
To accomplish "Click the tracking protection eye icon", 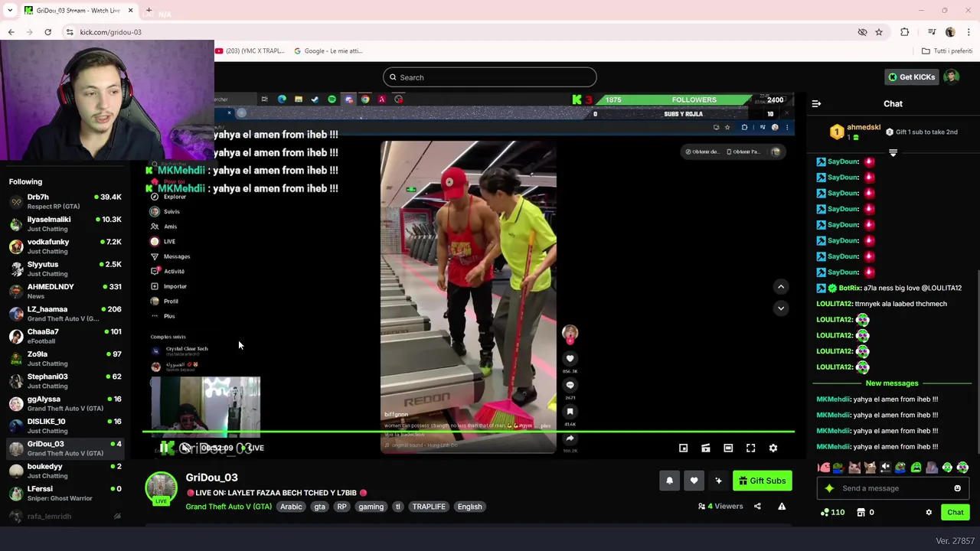I will tap(862, 32).
